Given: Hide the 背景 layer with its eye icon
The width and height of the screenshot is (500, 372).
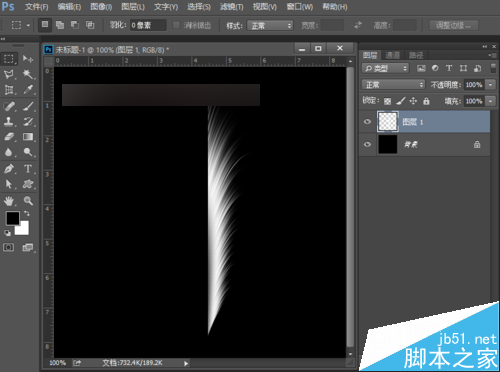Looking at the screenshot, I should pyautogui.click(x=367, y=144).
